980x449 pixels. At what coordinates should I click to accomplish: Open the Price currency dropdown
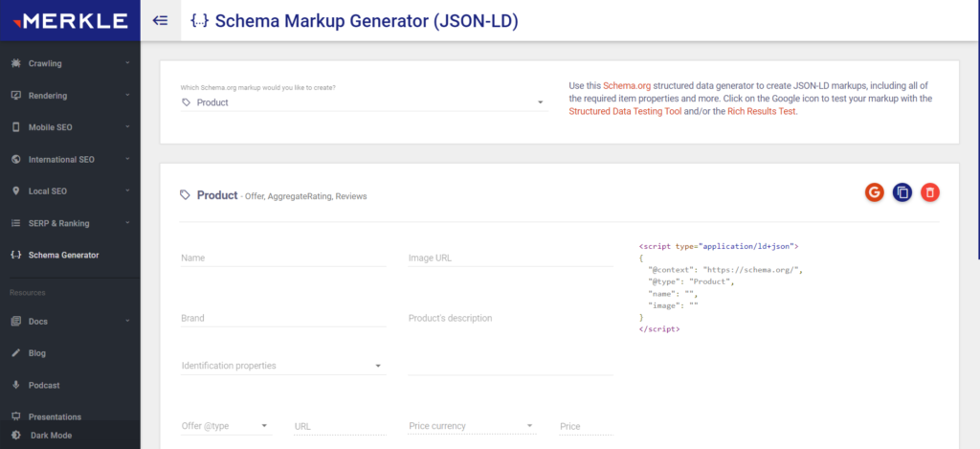coord(472,426)
